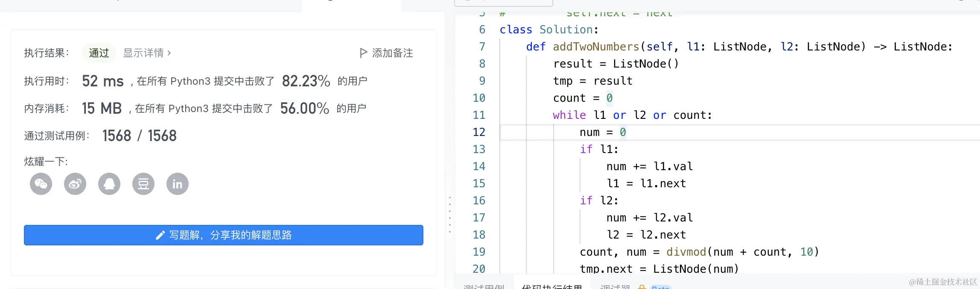The image size is (980, 289).
Task: Click 'tmp.next = ListNode(num)' line
Action: click(659, 269)
